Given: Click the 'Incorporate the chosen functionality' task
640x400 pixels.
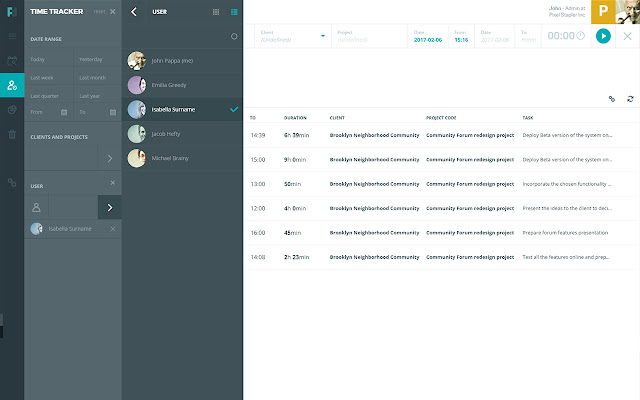Looking at the screenshot, I should point(567,184).
